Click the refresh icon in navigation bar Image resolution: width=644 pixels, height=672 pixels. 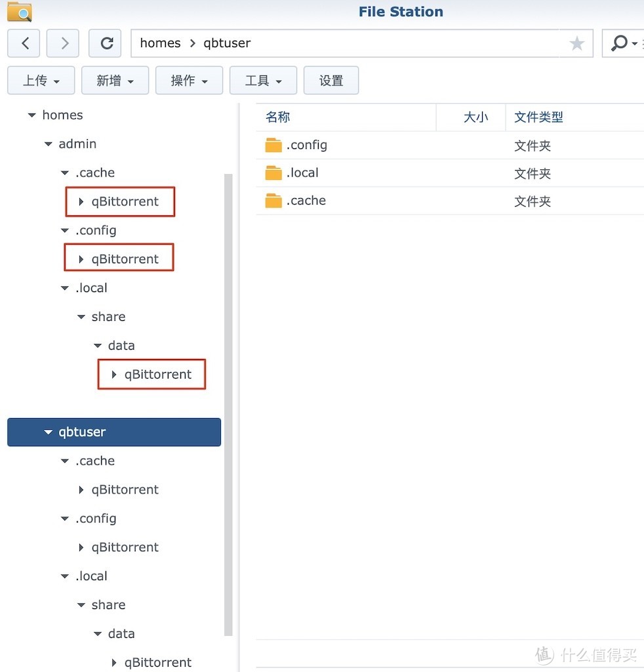click(105, 43)
